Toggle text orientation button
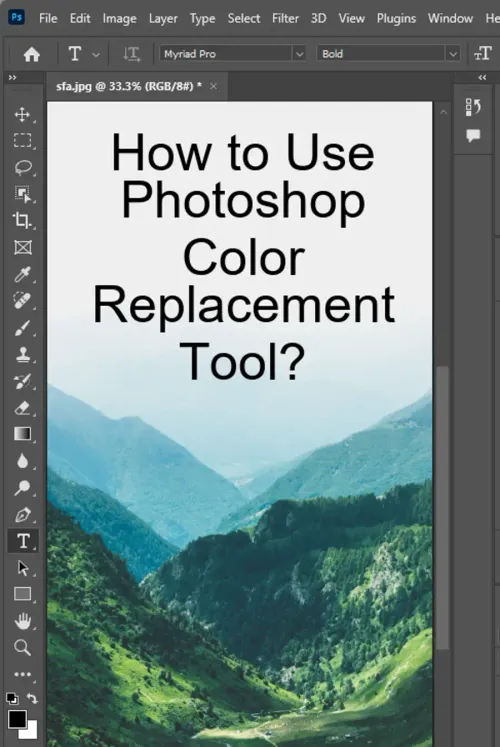The height and width of the screenshot is (747, 500). coord(131,54)
